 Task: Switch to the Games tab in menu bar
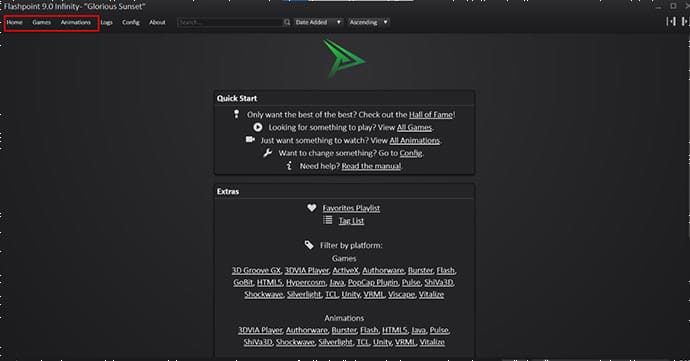[x=41, y=22]
